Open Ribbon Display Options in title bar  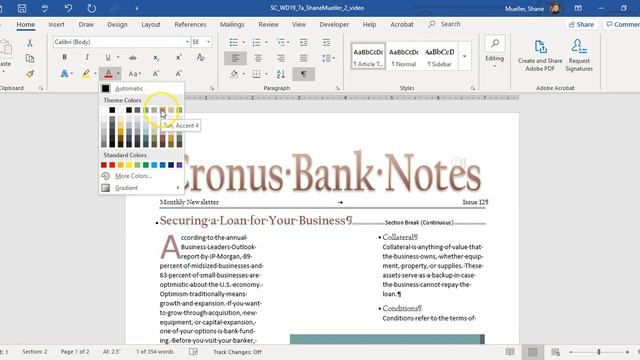pos(578,8)
